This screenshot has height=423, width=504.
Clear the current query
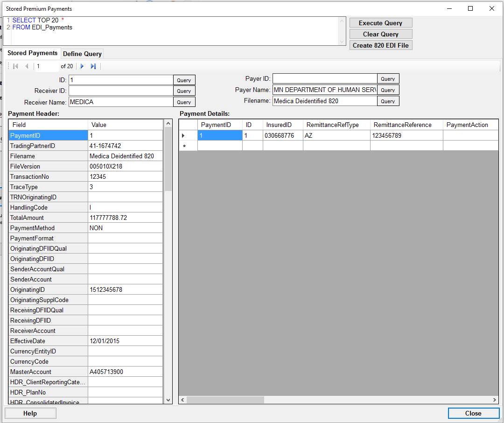pyautogui.click(x=380, y=34)
